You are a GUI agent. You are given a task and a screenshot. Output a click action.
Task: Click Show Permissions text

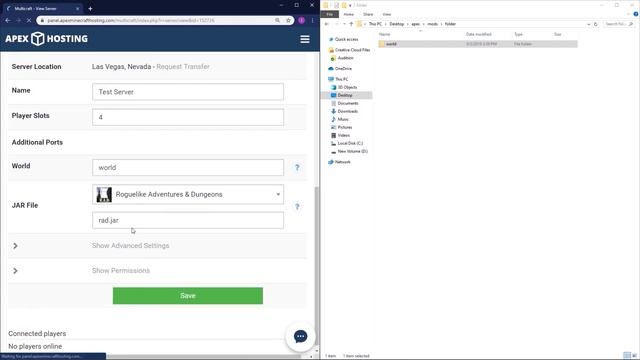tap(121, 271)
